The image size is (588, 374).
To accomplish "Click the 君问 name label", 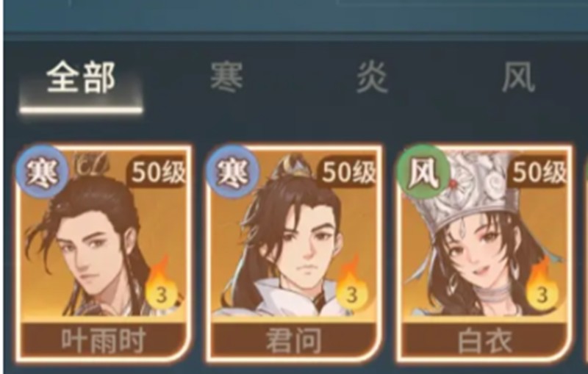I will tap(293, 341).
